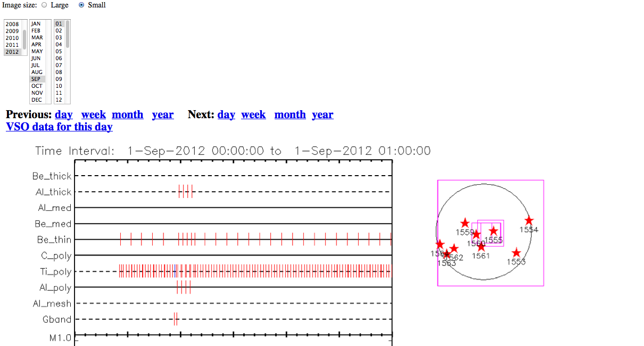Go to the previous week

tap(93, 114)
